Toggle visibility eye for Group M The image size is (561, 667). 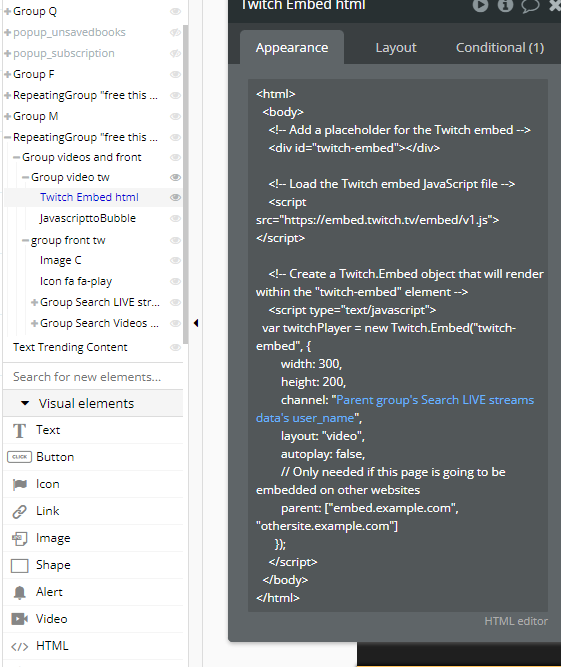coord(175,116)
